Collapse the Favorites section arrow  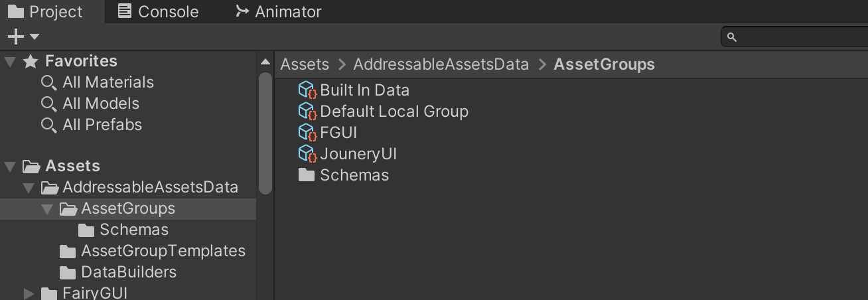10,62
